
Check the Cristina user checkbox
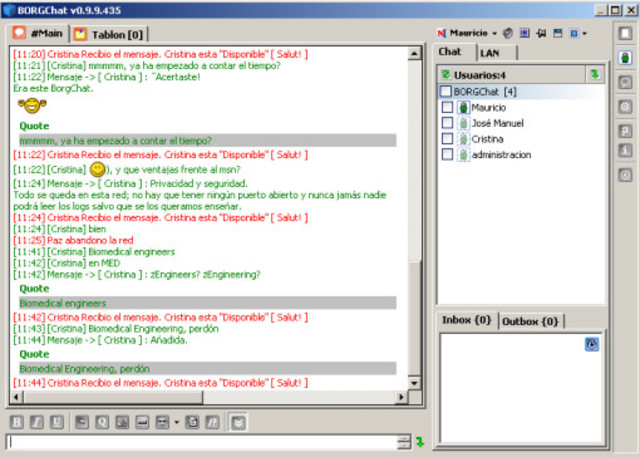click(x=447, y=139)
